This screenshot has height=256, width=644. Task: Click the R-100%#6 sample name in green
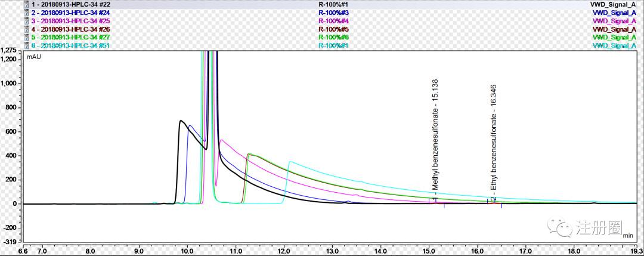click(334, 37)
